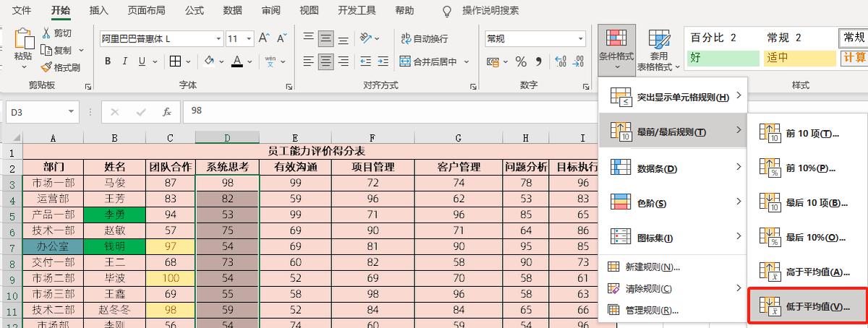
Task: Select 最后 10% rule
Action: [807, 237]
